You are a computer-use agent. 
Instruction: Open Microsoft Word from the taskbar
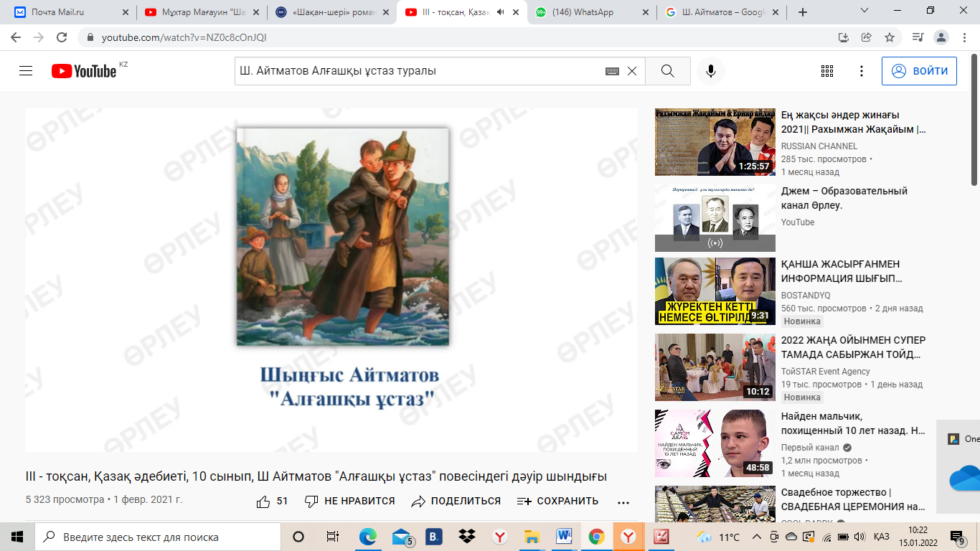tap(564, 537)
